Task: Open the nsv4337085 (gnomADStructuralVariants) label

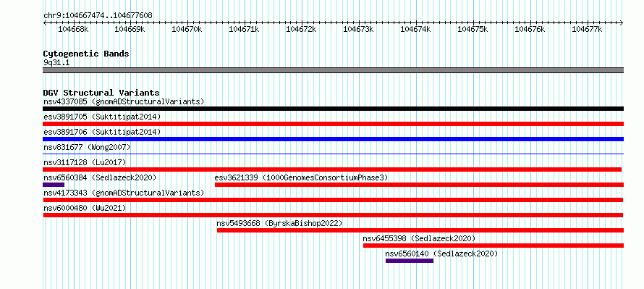Action: 124,101
